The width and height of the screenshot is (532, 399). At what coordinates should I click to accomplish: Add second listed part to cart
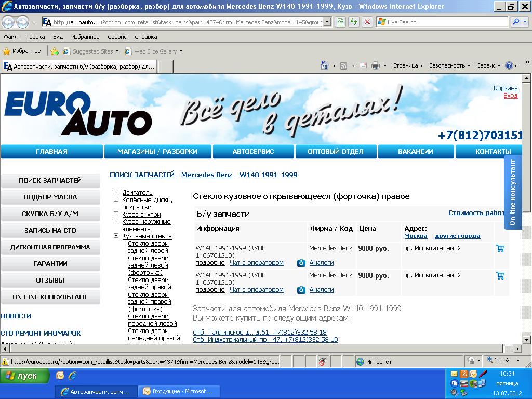point(500,276)
